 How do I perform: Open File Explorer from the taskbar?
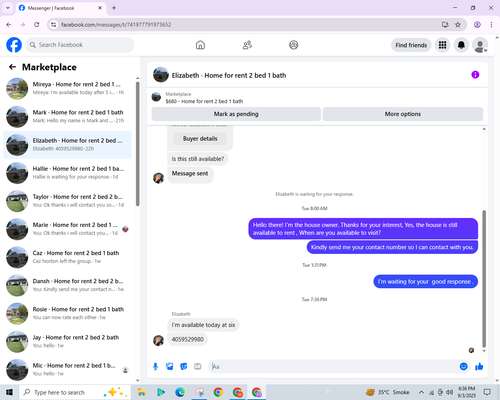[141, 392]
